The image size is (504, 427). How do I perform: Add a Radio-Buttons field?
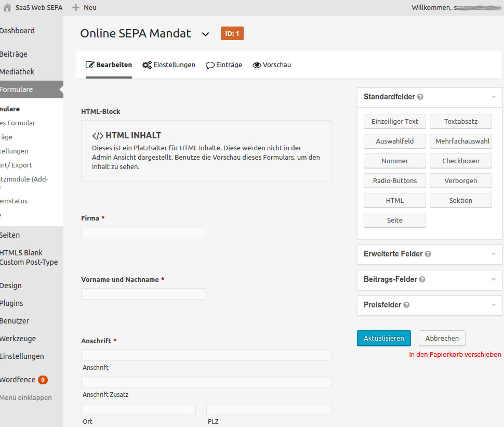point(395,181)
